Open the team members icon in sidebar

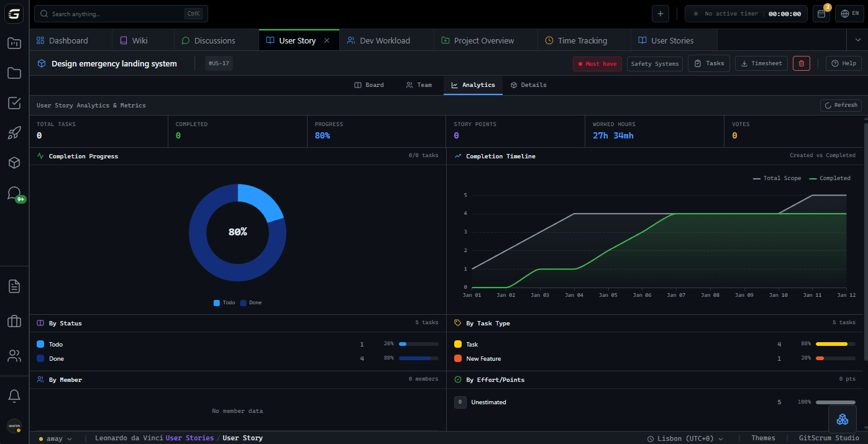point(14,355)
